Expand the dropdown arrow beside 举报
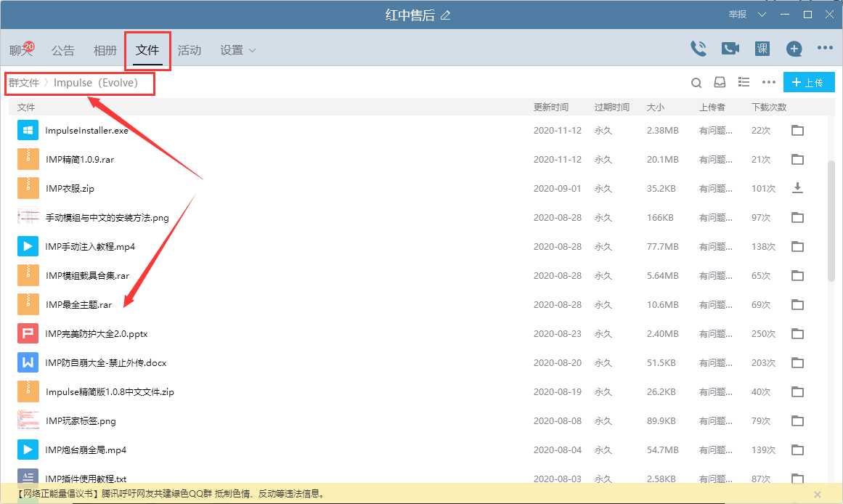 point(762,15)
